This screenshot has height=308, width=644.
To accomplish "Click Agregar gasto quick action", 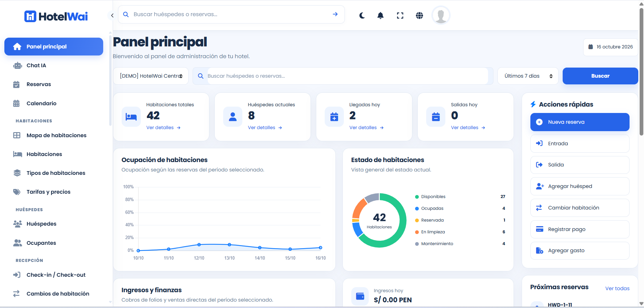I will 580,251.
